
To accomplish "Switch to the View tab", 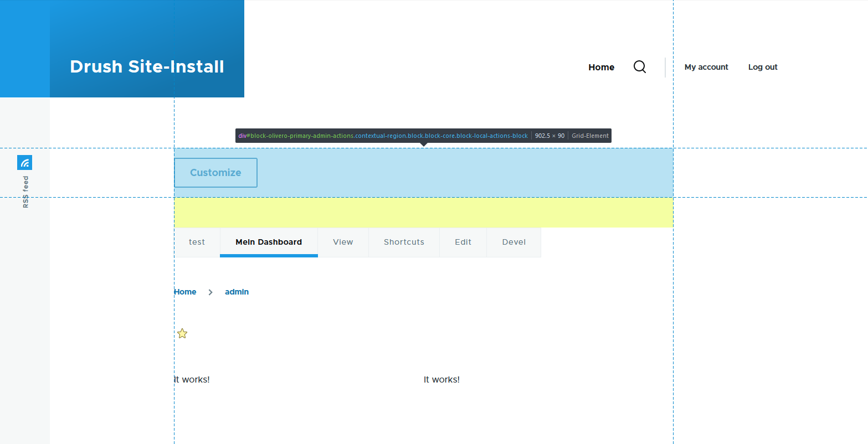I will (343, 242).
